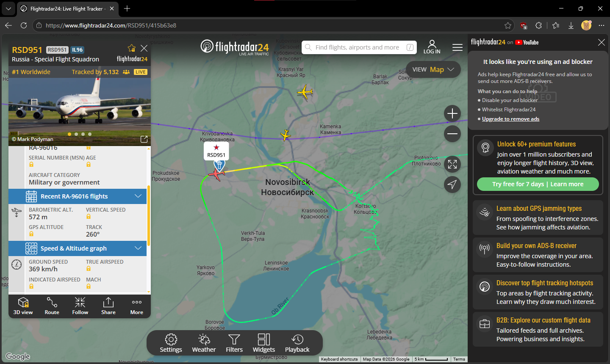This screenshot has width=610, height=364.
Task: Select the yellow aircraft near Krasnyi Yar
Action: point(305,91)
